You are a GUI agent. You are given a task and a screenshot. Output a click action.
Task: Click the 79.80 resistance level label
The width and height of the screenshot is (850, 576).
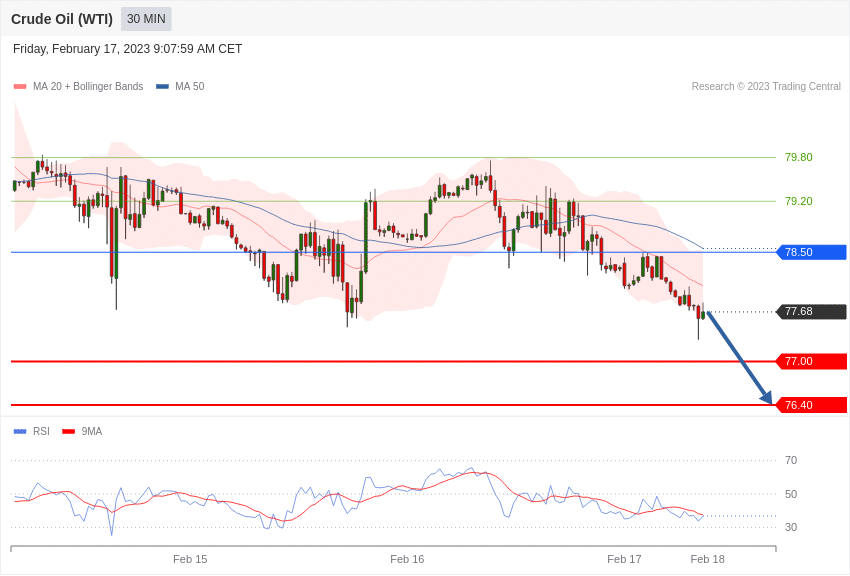pos(799,157)
